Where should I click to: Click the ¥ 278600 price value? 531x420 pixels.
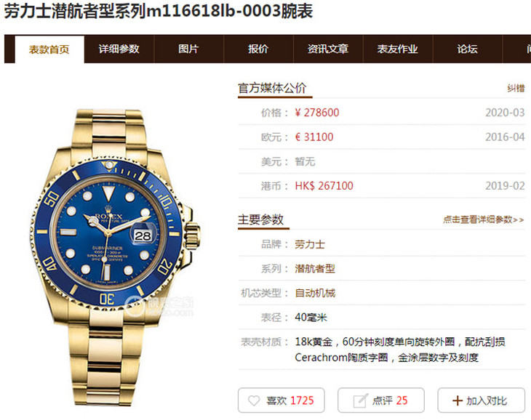tap(316, 113)
